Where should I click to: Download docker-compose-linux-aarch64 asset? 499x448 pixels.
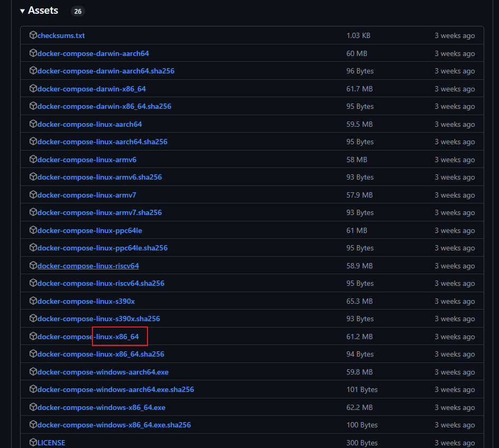tap(90, 124)
